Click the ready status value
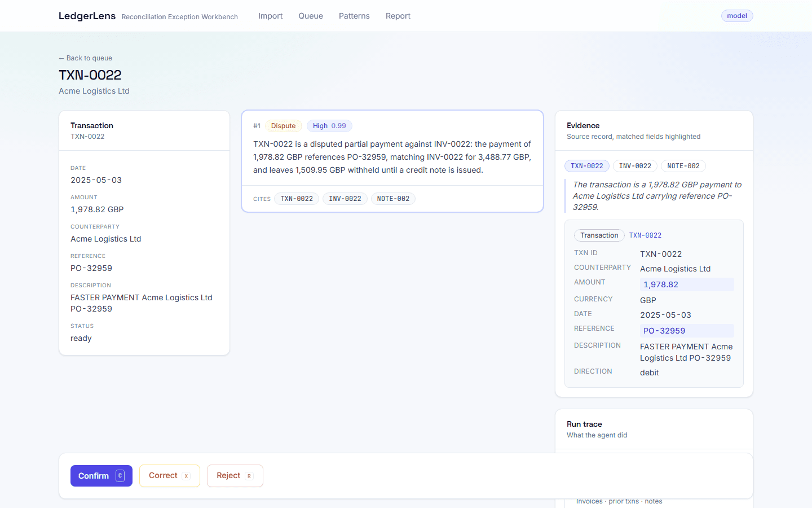This screenshot has width=812, height=508. (x=81, y=338)
